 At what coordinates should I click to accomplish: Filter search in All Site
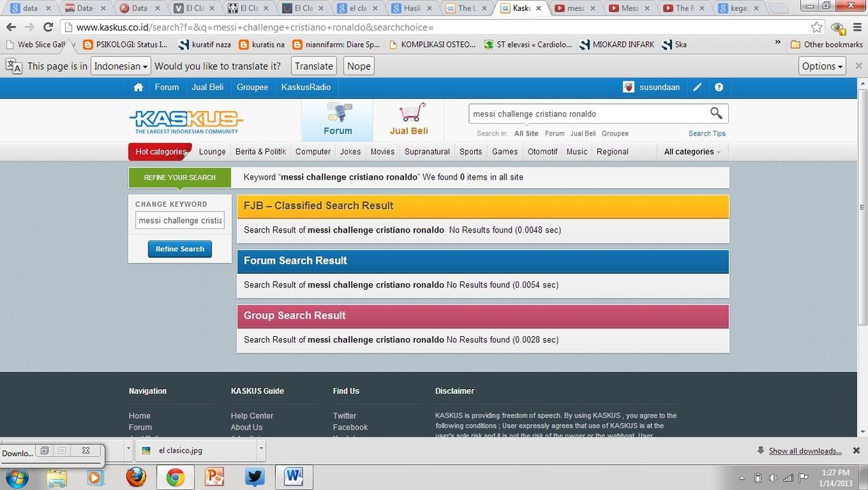point(526,134)
